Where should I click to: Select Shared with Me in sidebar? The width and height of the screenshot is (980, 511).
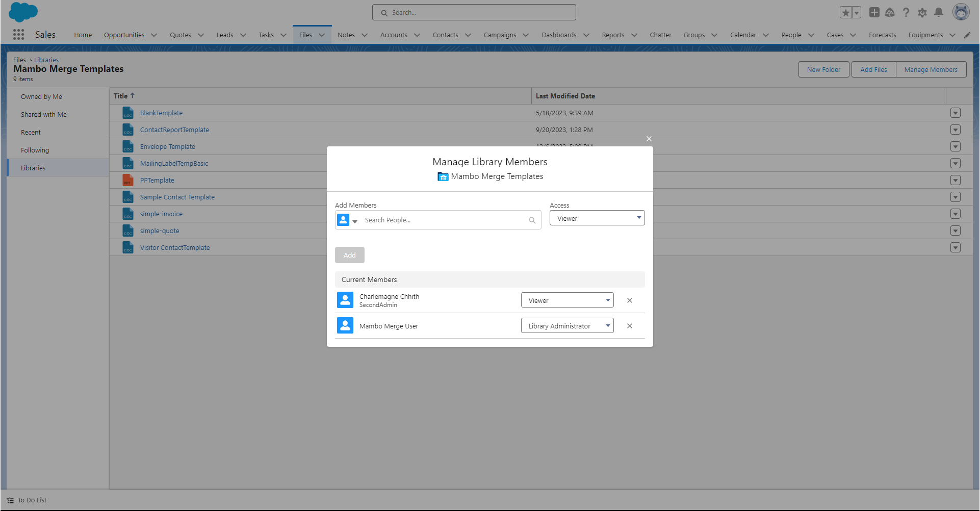pos(44,115)
